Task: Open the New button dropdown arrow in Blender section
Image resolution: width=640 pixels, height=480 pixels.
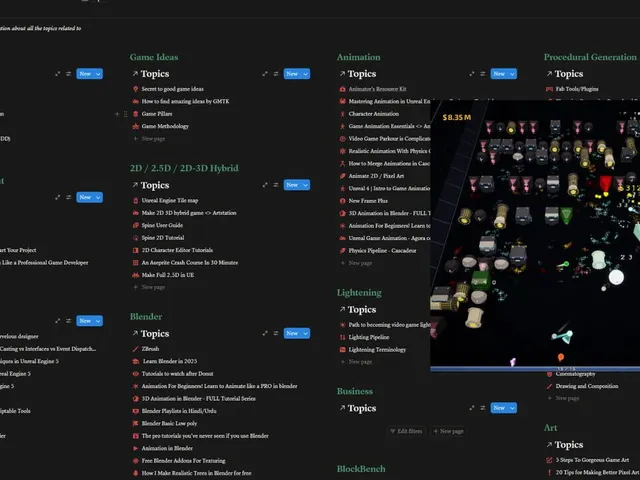Action: click(305, 333)
